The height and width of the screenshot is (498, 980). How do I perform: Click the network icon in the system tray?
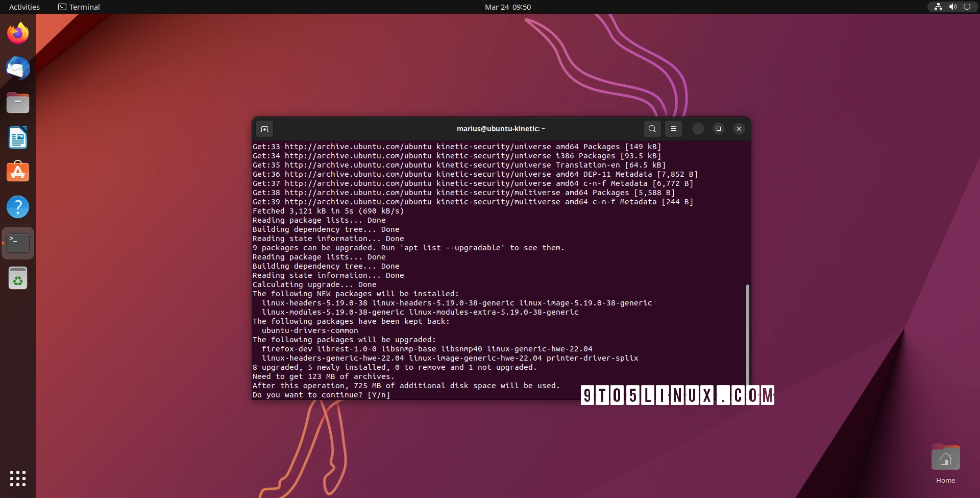[x=938, y=7]
